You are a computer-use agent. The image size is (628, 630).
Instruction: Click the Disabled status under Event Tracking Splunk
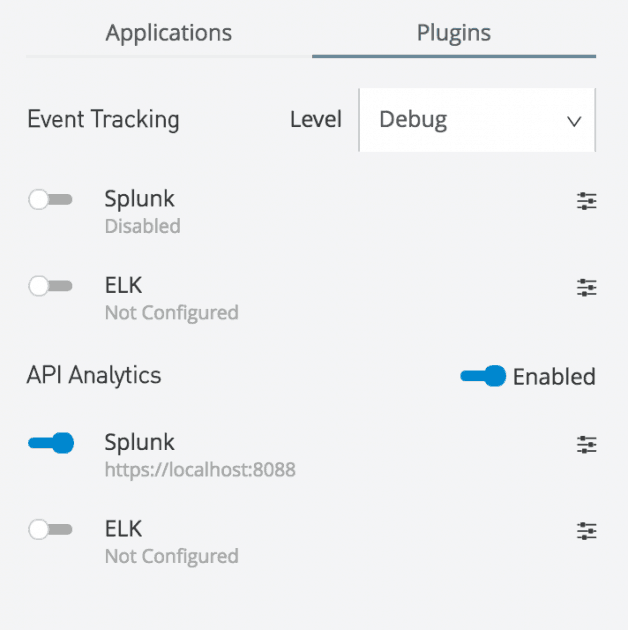pyautogui.click(x=142, y=226)
